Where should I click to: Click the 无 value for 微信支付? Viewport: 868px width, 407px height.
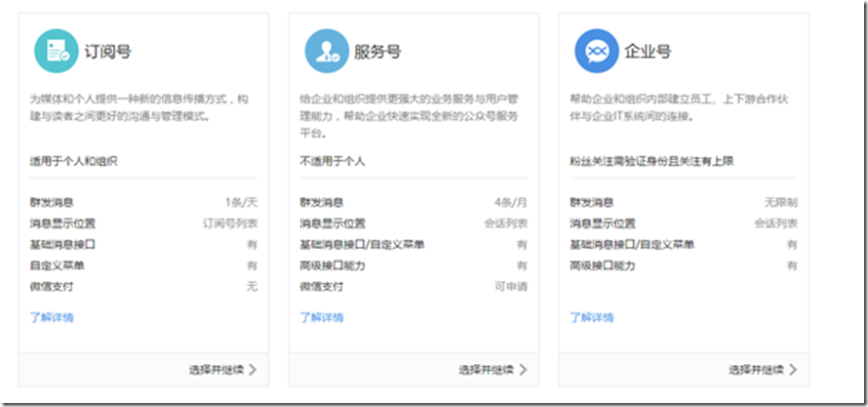[253, 286]
